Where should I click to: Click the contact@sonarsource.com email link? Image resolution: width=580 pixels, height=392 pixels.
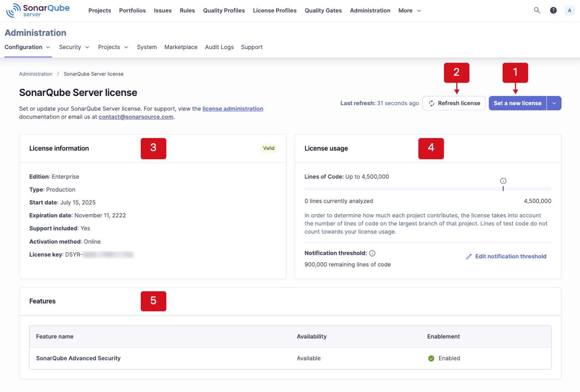click(x=136, y=117)
